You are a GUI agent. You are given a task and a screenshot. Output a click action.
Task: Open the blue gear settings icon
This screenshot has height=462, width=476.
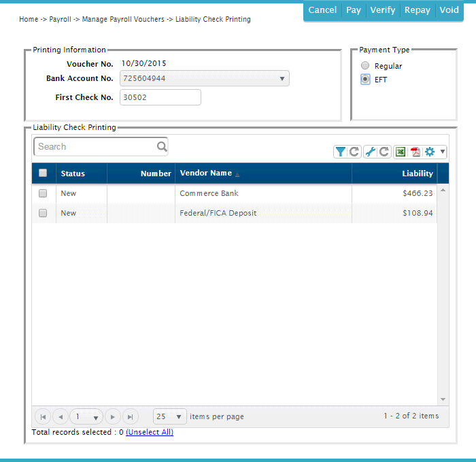coord(430,152)
